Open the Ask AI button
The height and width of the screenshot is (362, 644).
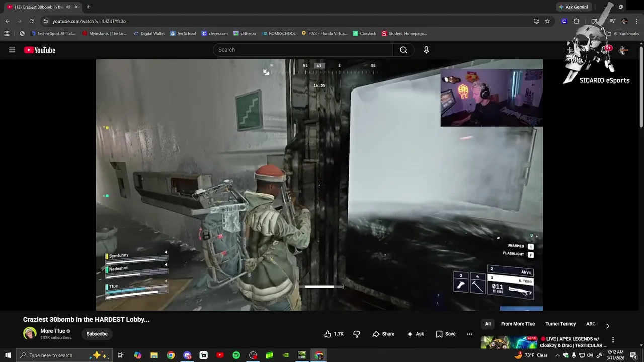point(416,334)
